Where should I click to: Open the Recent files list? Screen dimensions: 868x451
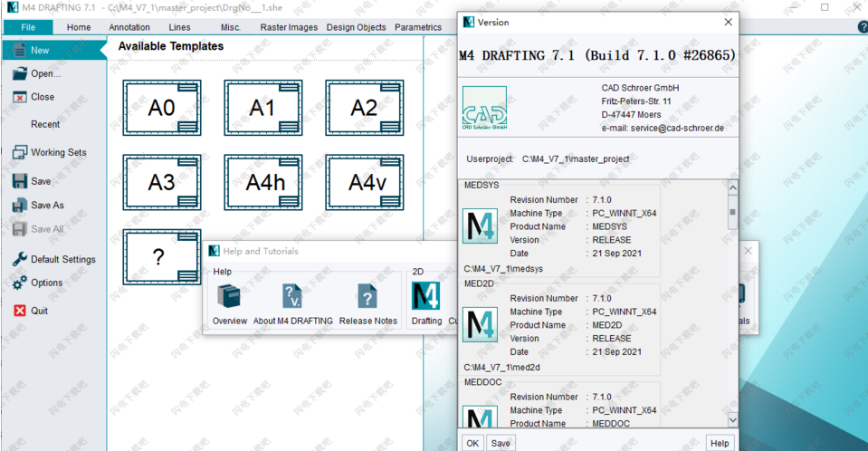pyautogui.click(x=45, y=124)
